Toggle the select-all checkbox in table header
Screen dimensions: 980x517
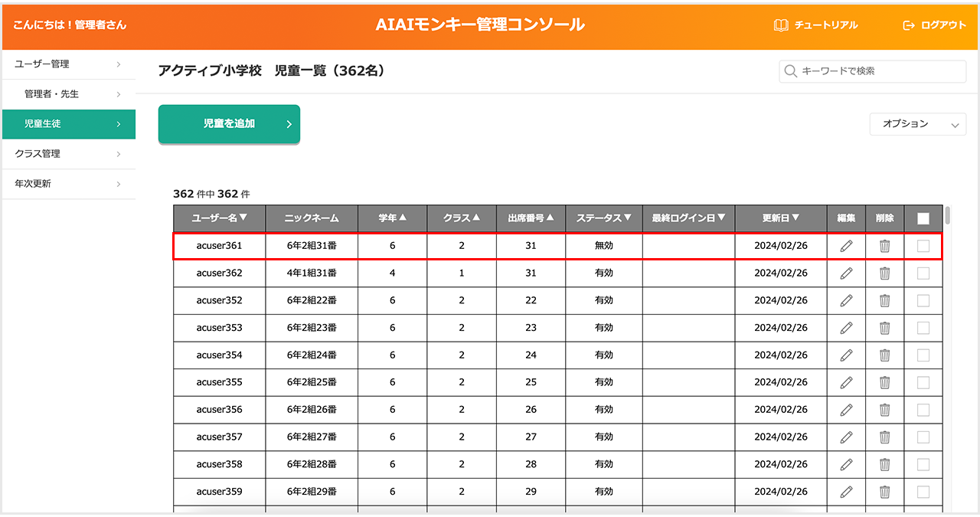click(923, 218)
